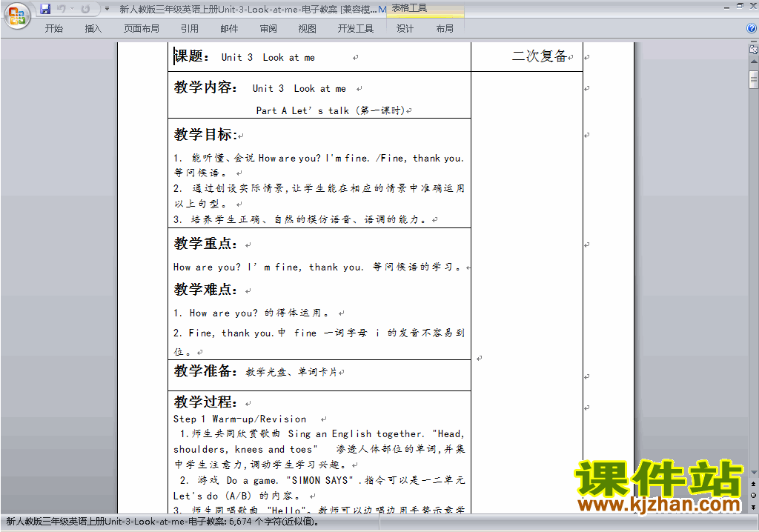Switch to the 页面布局 tab
Image resolution: width=759 pixels, height=532 pixels.
(142, 29)
